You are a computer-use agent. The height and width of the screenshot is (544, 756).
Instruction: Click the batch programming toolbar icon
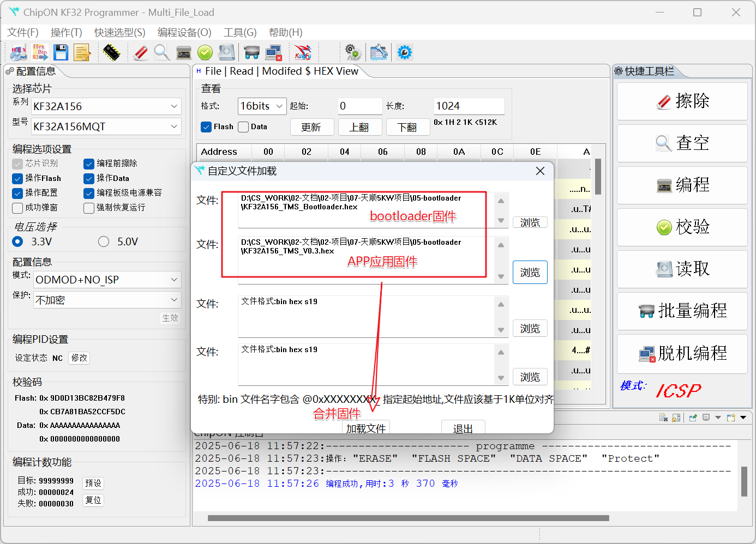point(251,53)
